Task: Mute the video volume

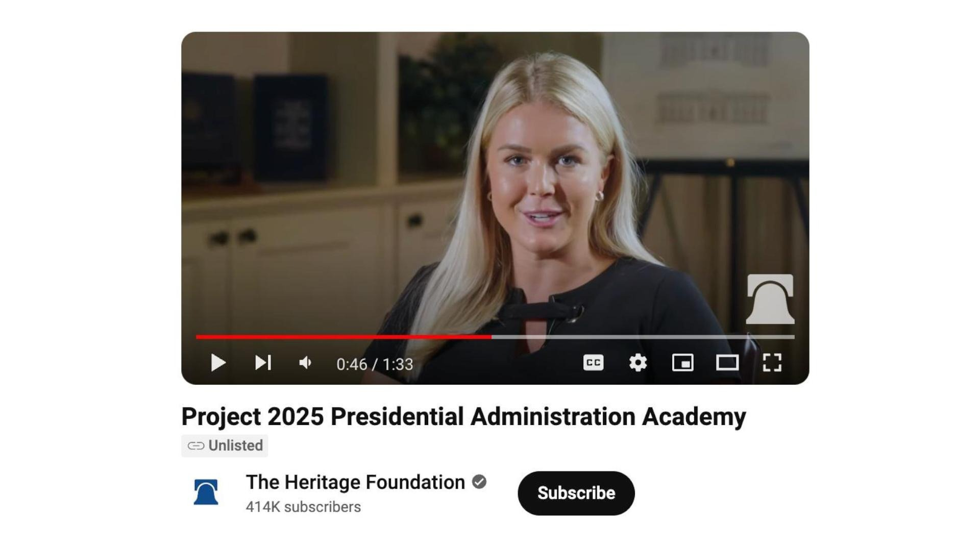Action: (306, 363)
